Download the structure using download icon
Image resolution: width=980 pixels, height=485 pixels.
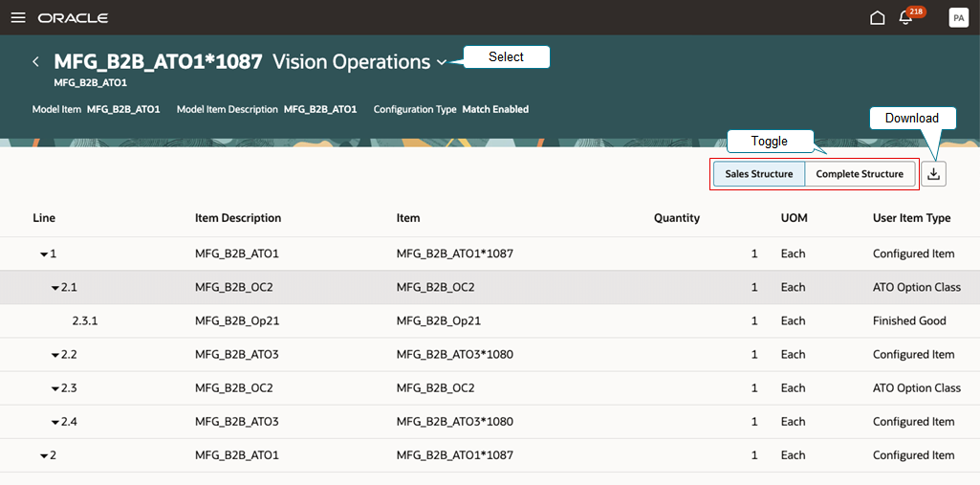coord(933,174)
